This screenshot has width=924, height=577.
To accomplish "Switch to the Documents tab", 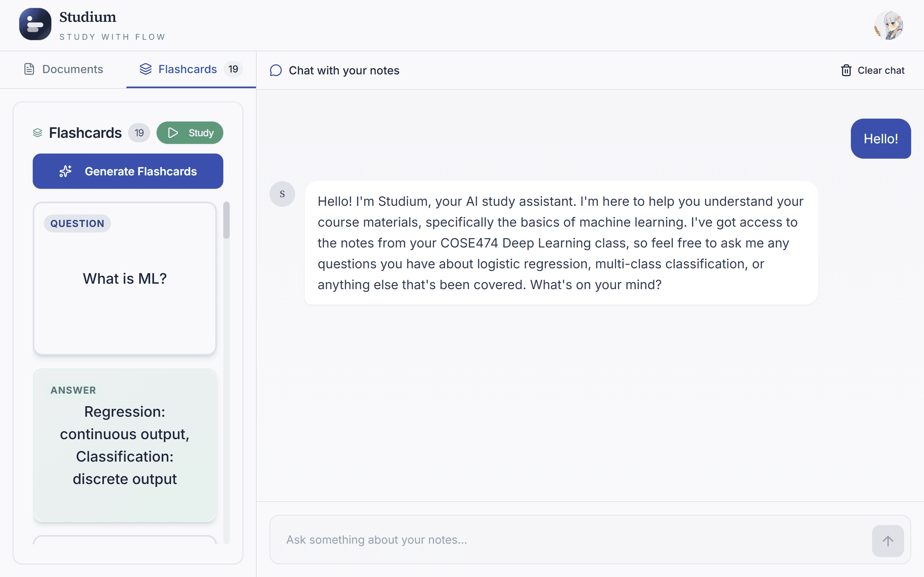I will [64, 70].
